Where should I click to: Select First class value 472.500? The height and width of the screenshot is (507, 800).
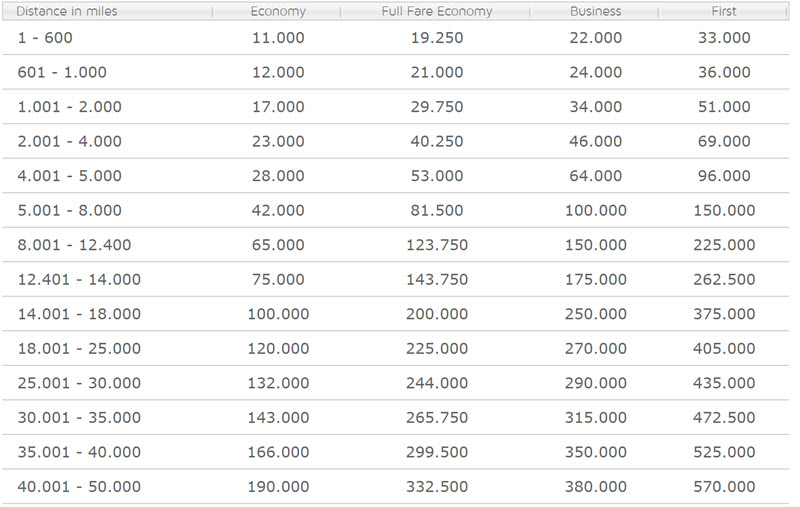(724, 418)
